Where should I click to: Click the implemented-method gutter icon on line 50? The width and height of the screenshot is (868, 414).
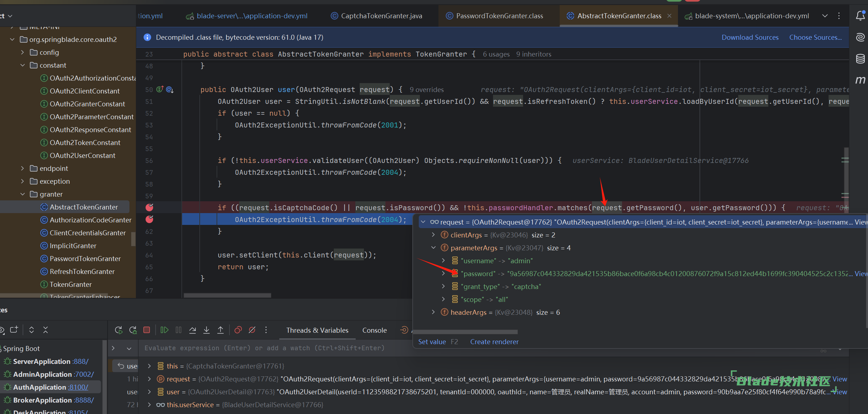[x=160, y=89]
